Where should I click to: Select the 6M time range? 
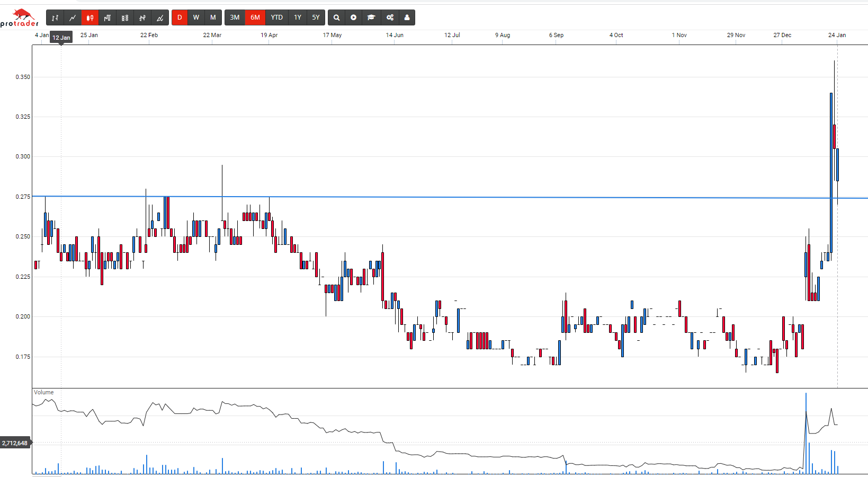click(x=255, y=17)
